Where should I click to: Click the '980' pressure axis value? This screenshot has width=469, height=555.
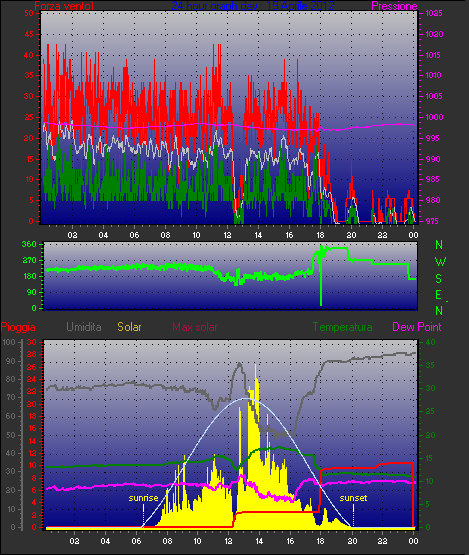click(433, 200)
